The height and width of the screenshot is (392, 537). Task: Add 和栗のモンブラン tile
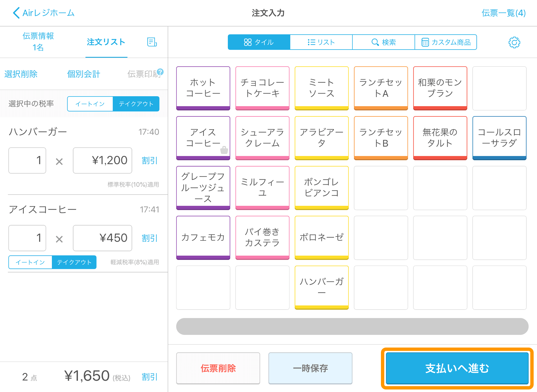coord(440,88)
